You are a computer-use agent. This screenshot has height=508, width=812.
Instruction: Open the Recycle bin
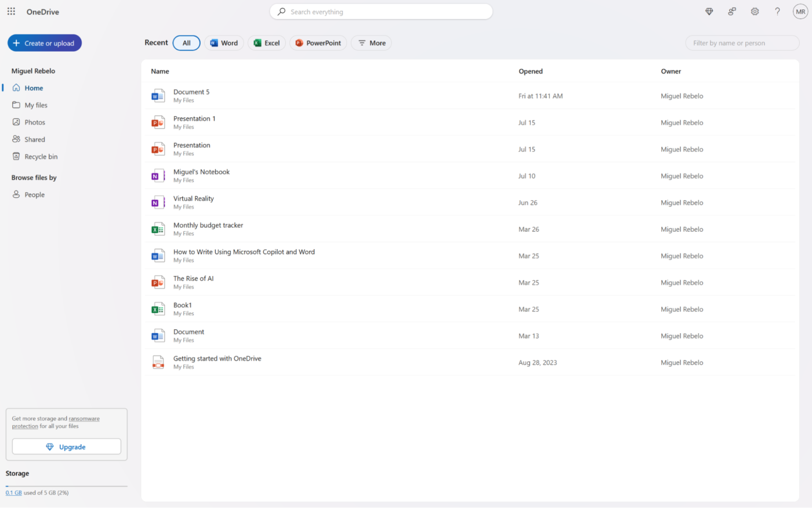(41, 157)
